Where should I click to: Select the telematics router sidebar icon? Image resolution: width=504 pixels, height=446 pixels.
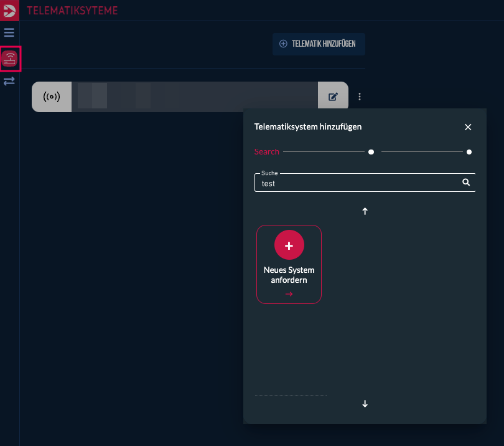tap(10, 59)
